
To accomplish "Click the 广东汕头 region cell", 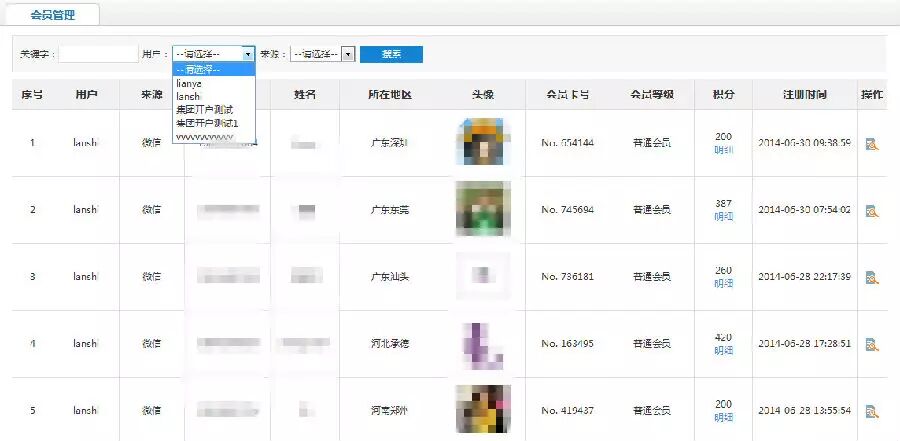I will tap(390, 277).
